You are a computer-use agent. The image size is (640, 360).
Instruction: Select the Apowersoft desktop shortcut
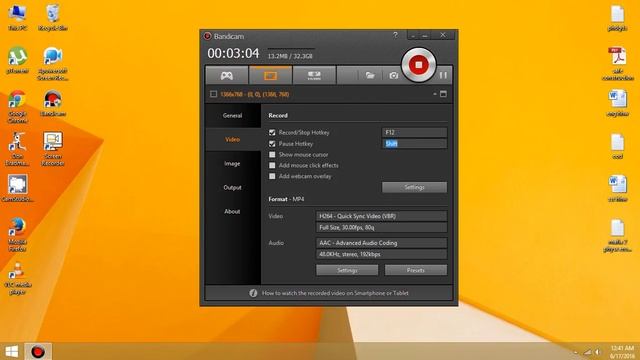53,64
